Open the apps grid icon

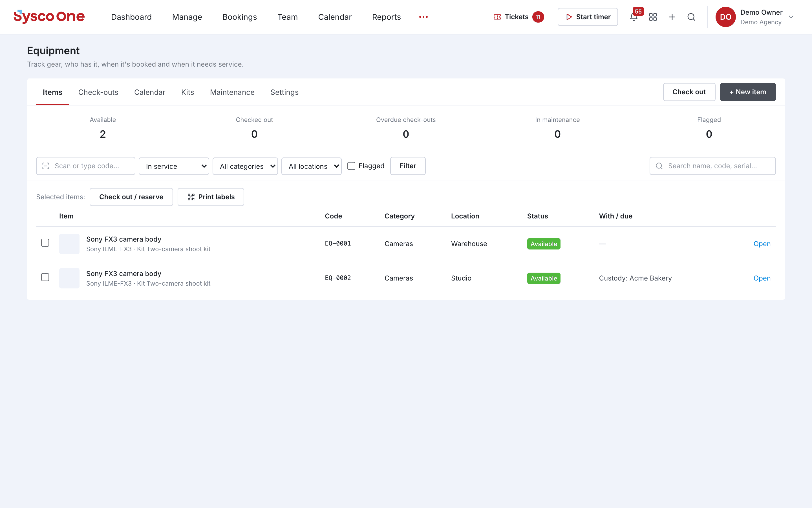click(653, 17)
